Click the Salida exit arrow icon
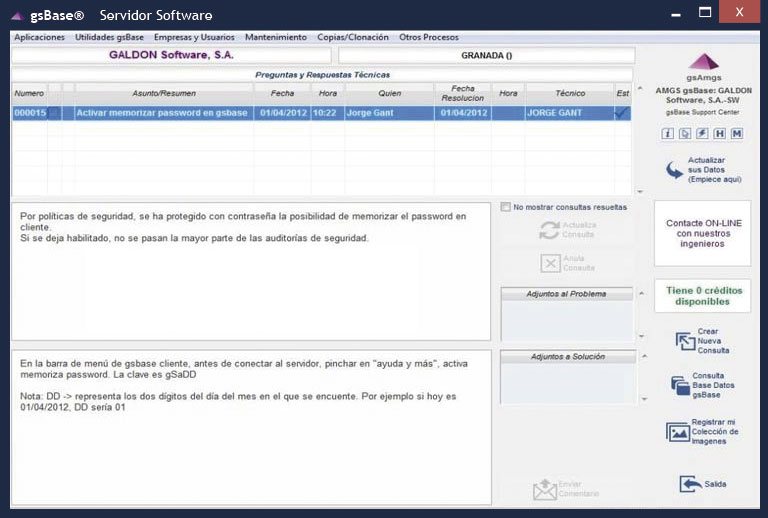Screen dimensions: 768x518 (691, 484)
